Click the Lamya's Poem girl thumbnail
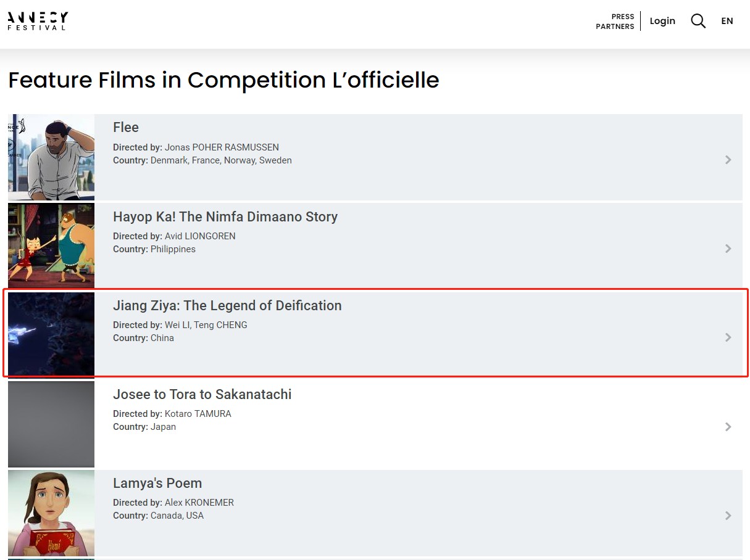 pyautogui.click(x=51, y=513)
